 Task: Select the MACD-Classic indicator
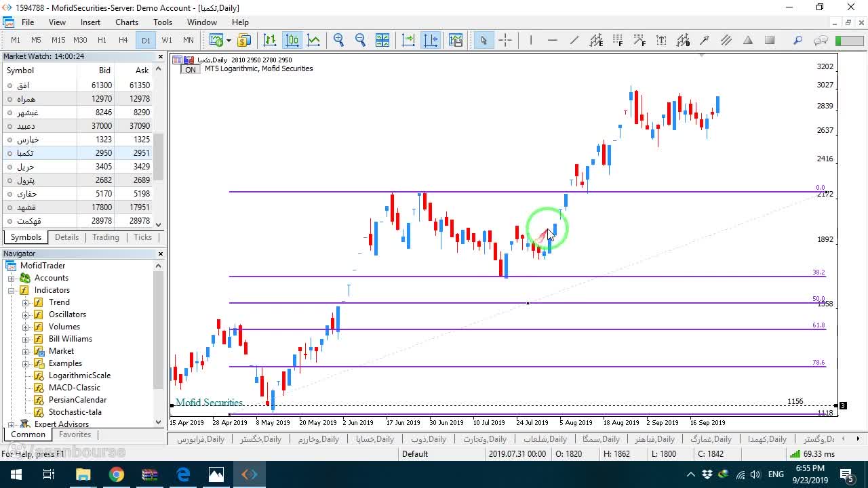[x=74, y=388]
